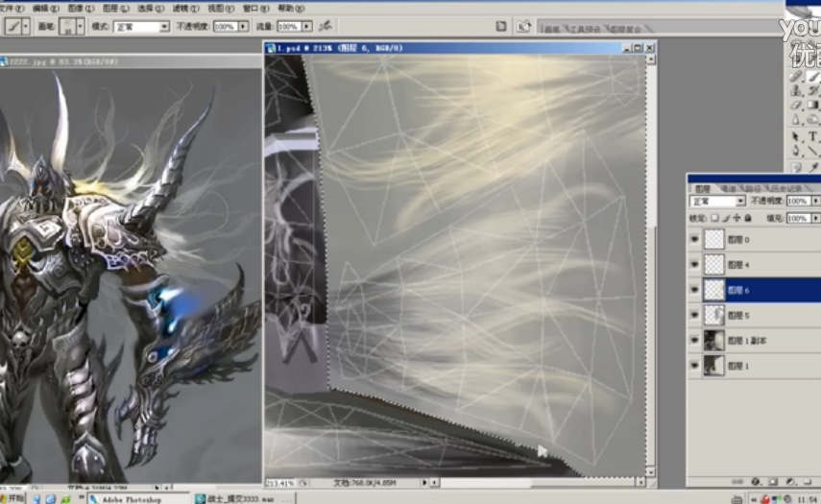Image resolution: width=821 pixels, height=504 pixels.
Task: Expand tool preset dropdown arrow
Action: click(x=25, y=26)
